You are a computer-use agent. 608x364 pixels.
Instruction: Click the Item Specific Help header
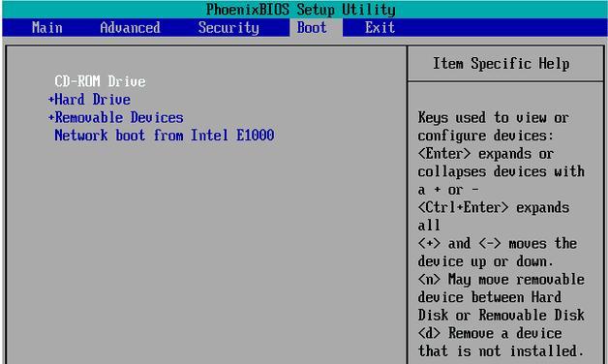coord(501,64)
